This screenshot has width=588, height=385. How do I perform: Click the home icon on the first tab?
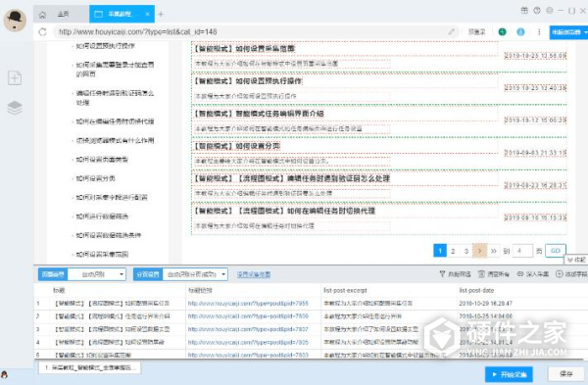tap(42, 15)
